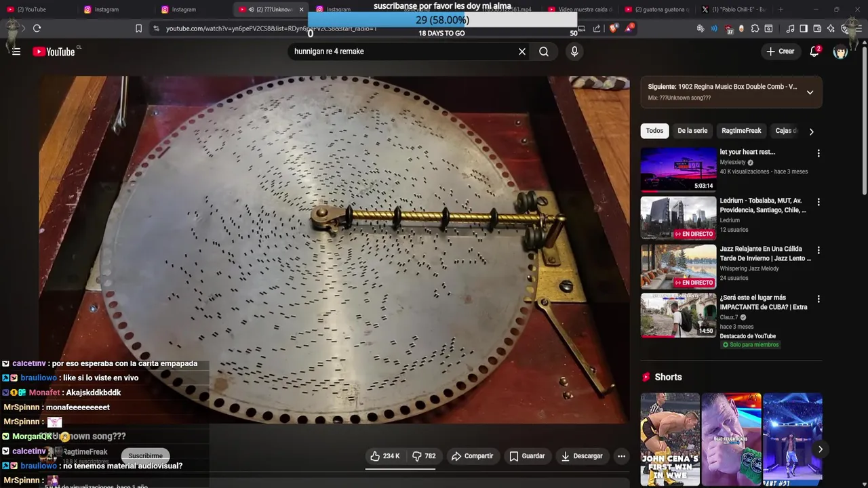Viewport: 868px width, 488px height.
Task: Click the Descargar button
Action: (581, 456)
